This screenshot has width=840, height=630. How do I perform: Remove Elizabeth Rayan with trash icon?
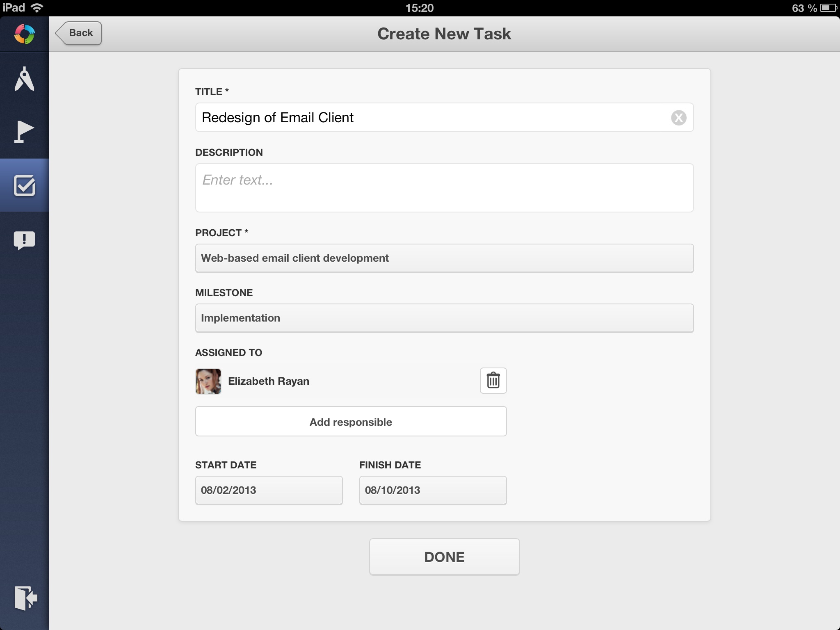(493, 381)
